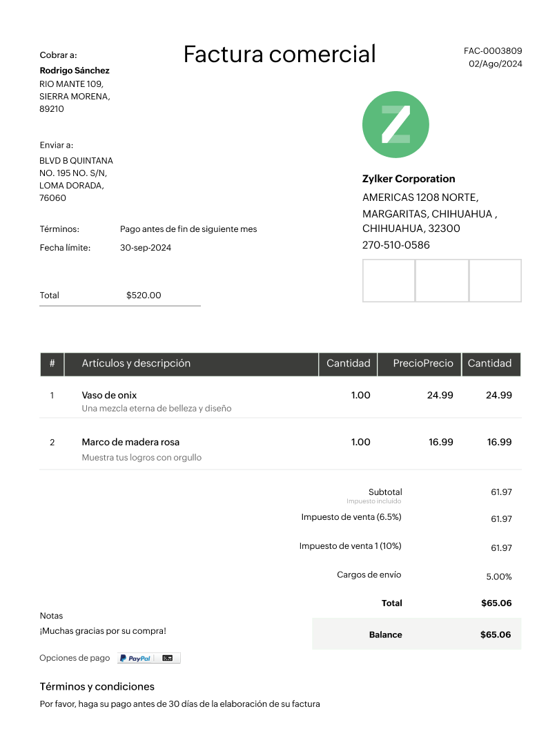Viewport: 557px width, 756px height.
Task: Click the middle empty box under company phone
Action: (x=442, y=280)
